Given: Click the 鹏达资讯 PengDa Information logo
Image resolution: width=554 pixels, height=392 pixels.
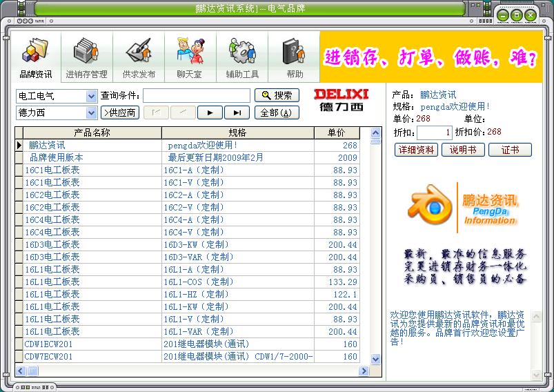Looking at the screenshot, I should point(463,206).
